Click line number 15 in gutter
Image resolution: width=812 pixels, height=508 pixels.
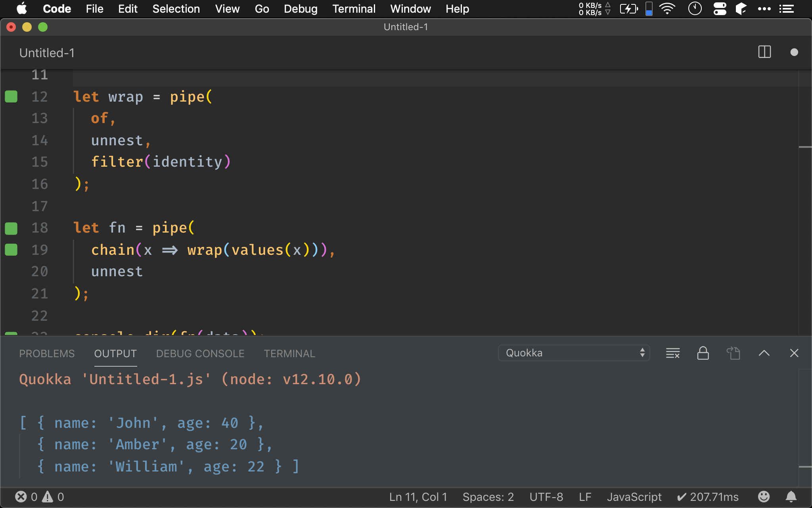pos(40,162)
